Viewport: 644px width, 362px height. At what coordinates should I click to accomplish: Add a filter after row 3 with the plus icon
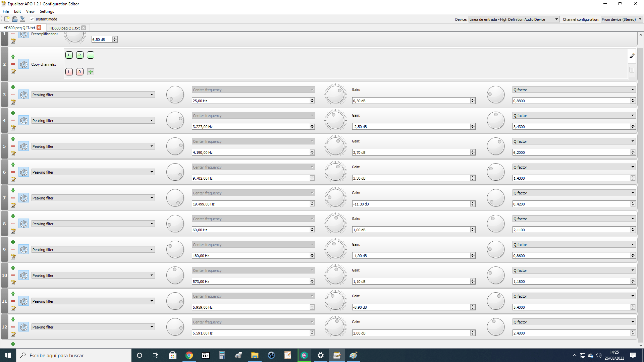click(x=13, y=87)
